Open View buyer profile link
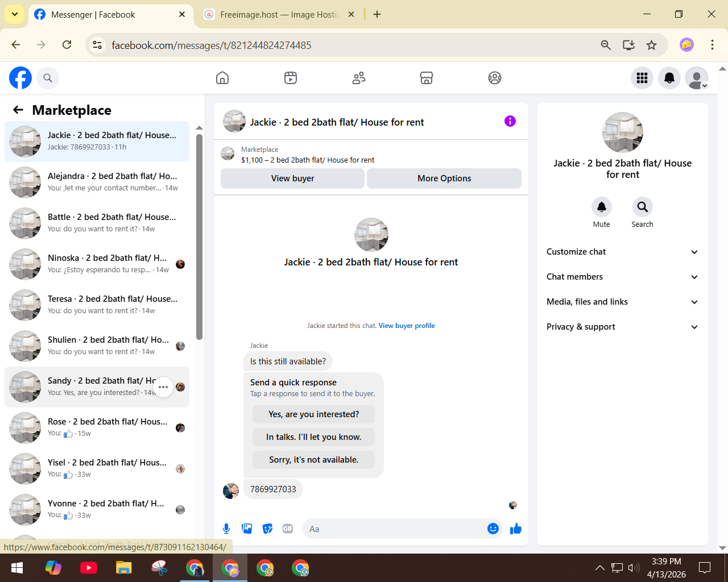This screenshot has height=582, width=728. pyautogui.click(x=407, y=326)
